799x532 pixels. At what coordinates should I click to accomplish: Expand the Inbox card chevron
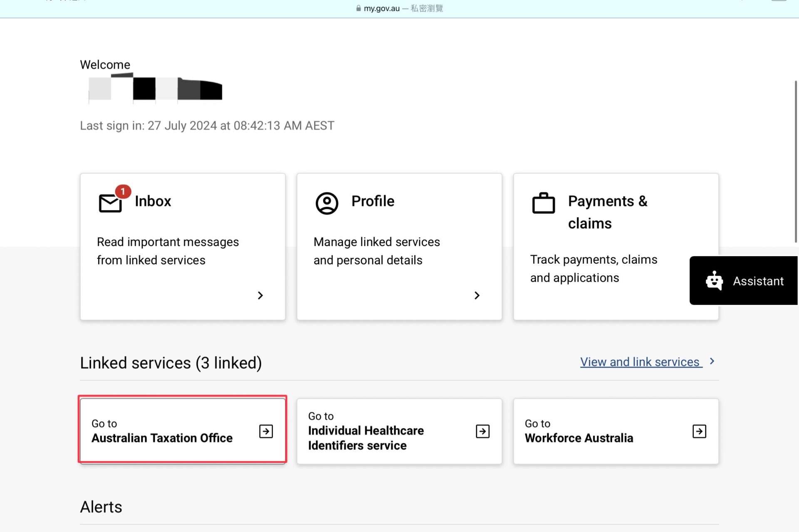click(261, 295)
